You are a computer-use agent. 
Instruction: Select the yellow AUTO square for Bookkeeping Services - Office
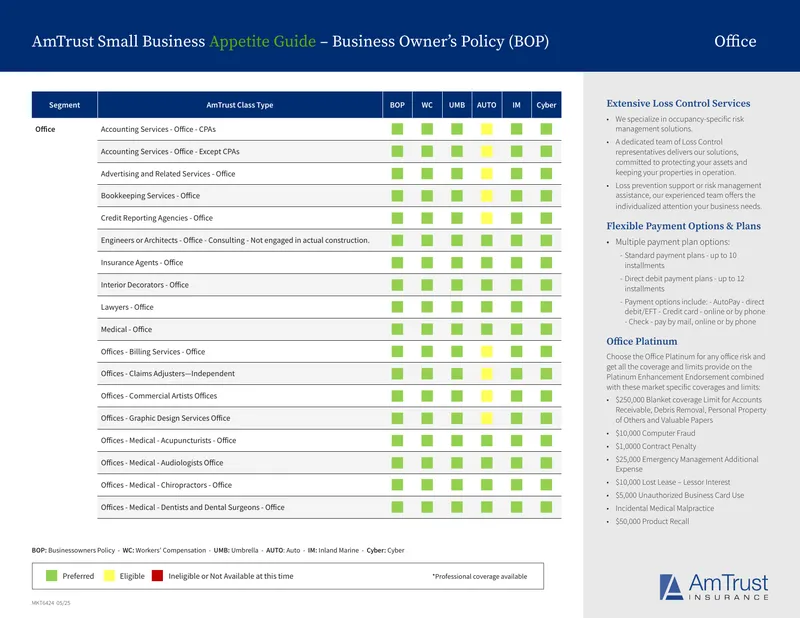click(x=487, y=195)
